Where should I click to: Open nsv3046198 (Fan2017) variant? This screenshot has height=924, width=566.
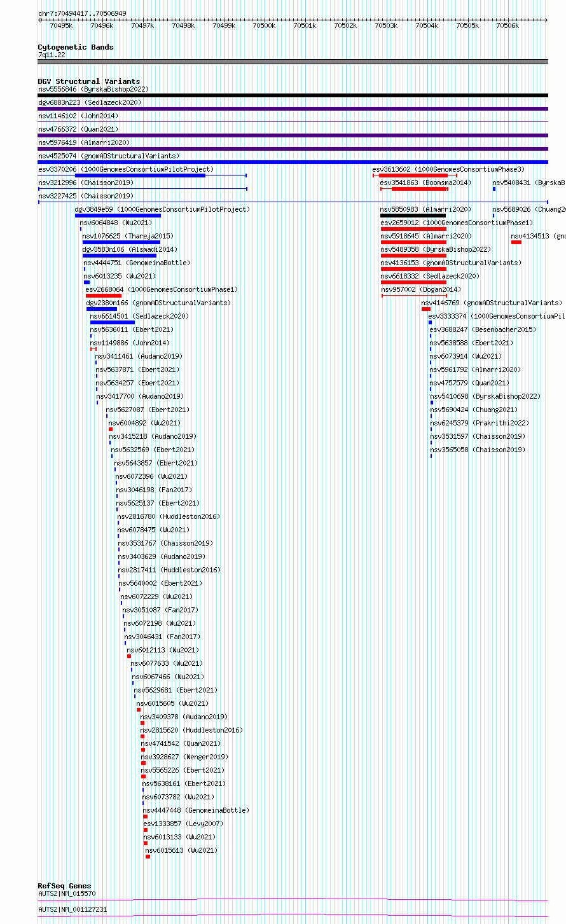(x=154, y=490)
